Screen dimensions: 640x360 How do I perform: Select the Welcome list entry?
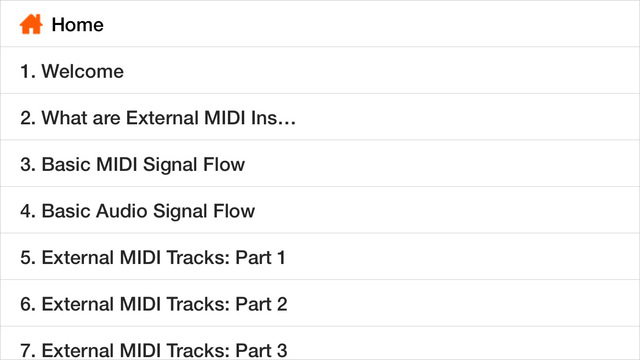[320, 71]
